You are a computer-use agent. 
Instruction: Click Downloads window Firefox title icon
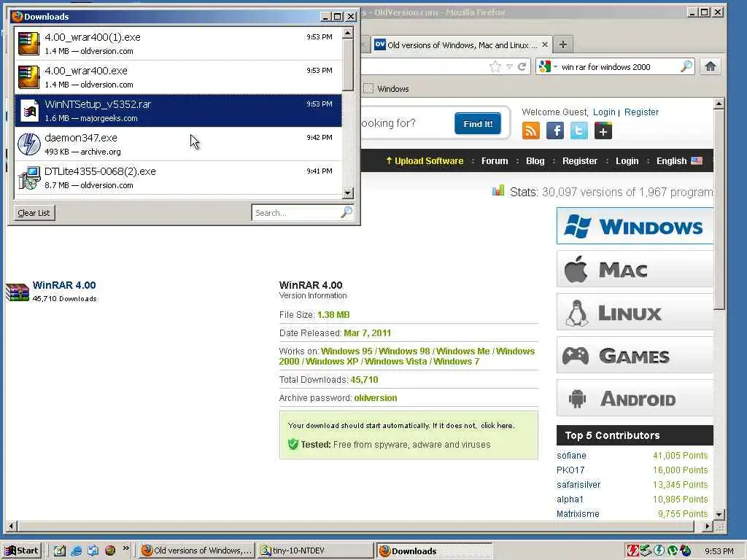coord(18,16)
